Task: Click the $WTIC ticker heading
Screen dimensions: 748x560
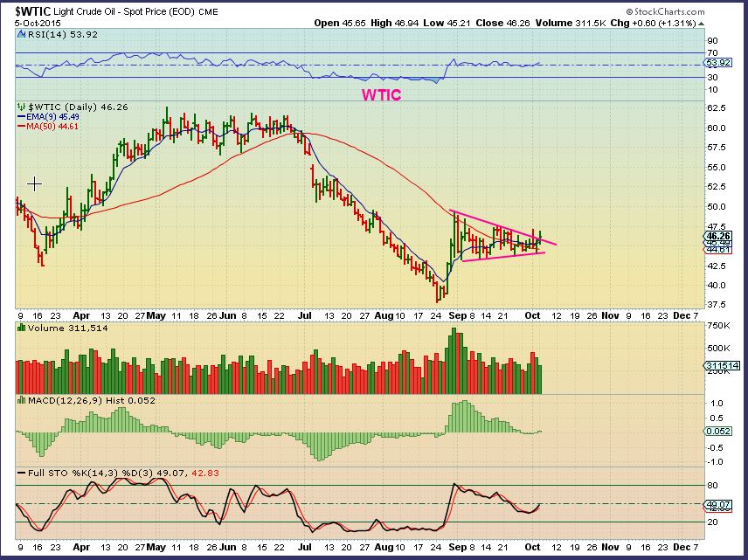Action: [27, 12]
